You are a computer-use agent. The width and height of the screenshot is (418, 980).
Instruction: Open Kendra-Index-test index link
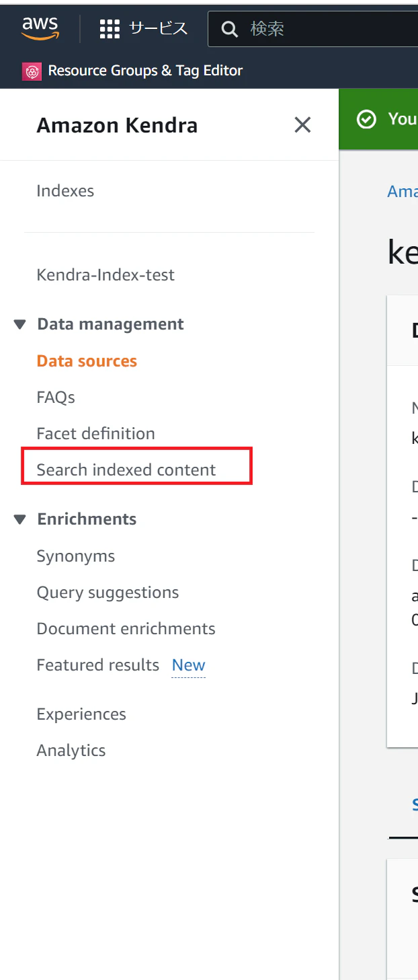106,275
